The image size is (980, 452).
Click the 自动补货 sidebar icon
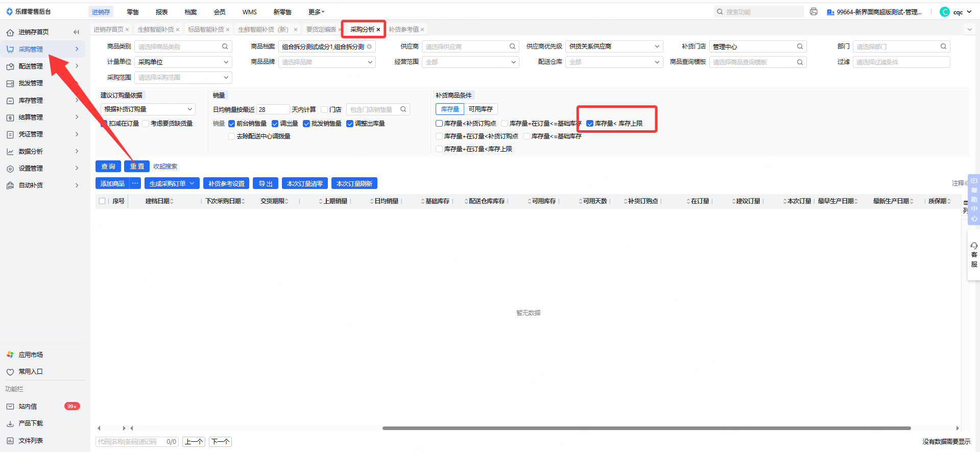click(x=10, y=185)
